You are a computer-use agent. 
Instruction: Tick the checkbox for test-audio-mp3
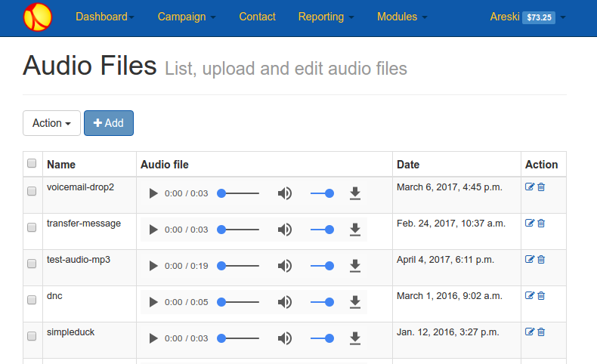(x=32, y=264)
